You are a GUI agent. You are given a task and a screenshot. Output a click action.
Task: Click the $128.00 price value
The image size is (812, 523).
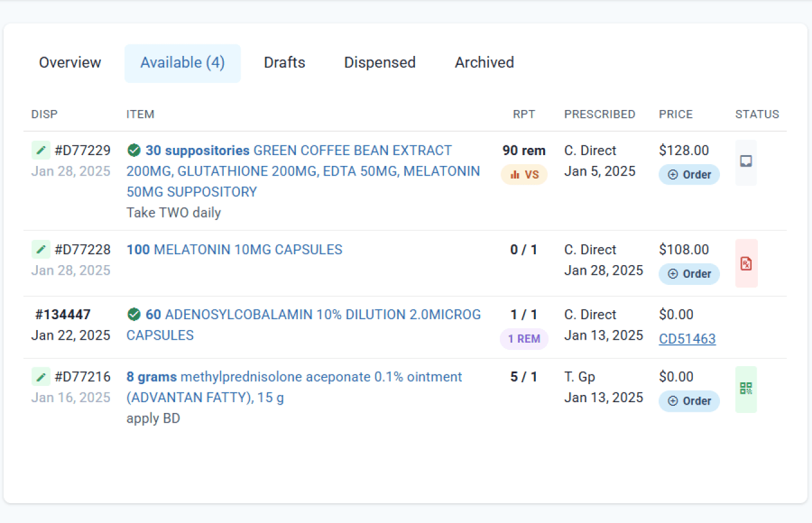tap(684, 150)
